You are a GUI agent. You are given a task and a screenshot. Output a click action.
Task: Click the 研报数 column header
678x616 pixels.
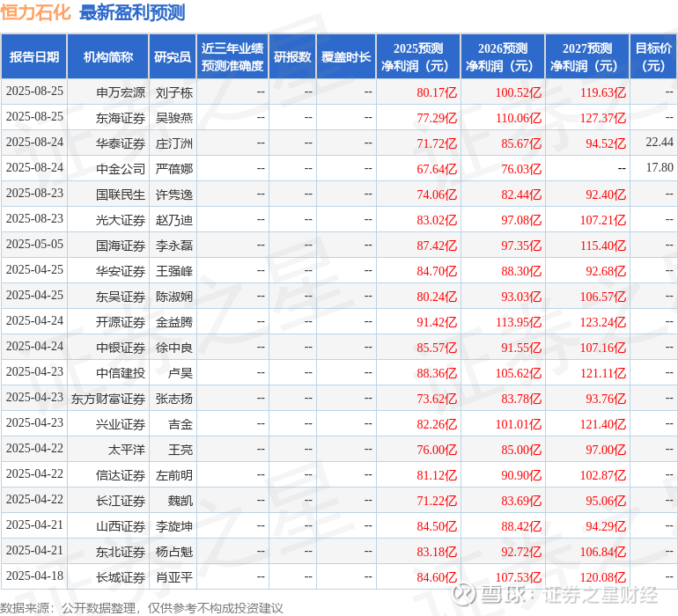[x=292, y=56]
